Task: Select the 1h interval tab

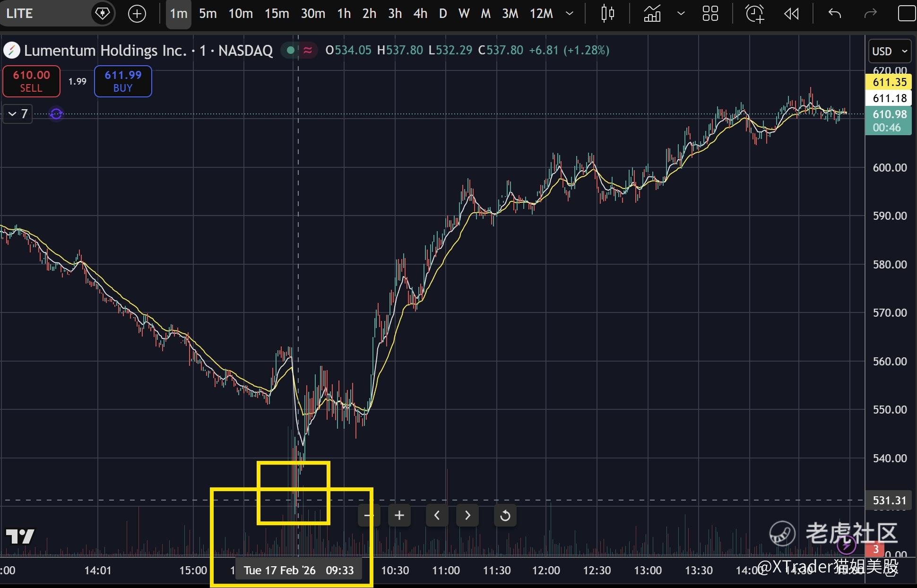Action: (344, 14)
